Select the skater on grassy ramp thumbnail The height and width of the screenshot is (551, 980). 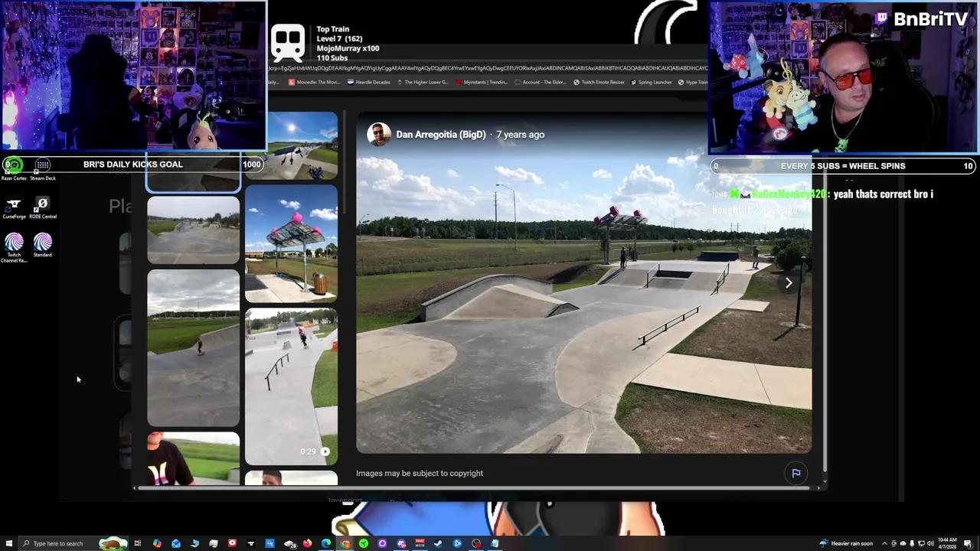click(193, 347)
